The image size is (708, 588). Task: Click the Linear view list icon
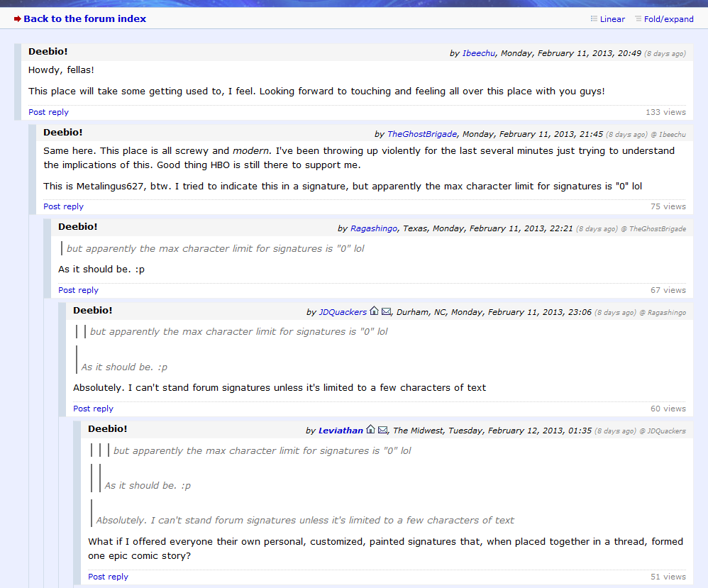click(594, 18)
